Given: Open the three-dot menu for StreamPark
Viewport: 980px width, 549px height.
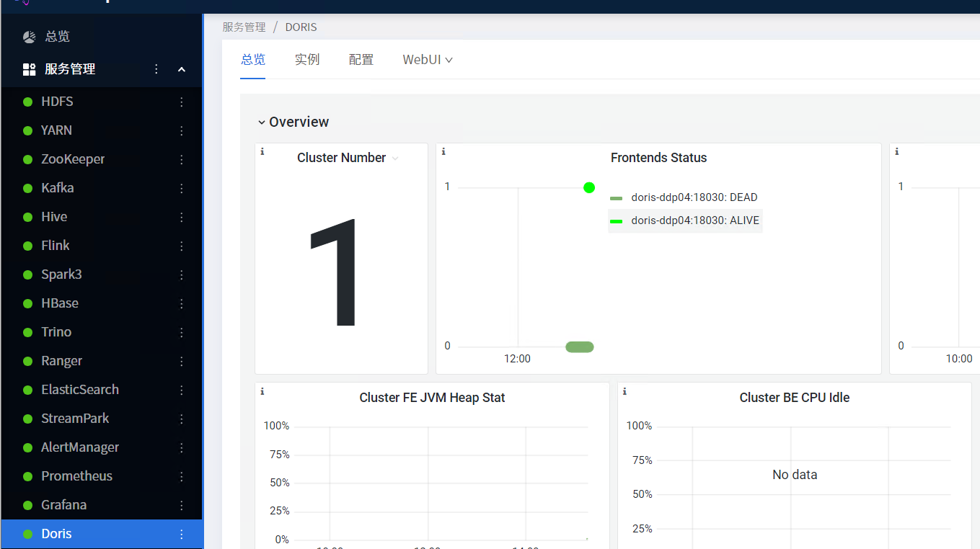Looking at the screenshot, I should [x=182, y=419].
